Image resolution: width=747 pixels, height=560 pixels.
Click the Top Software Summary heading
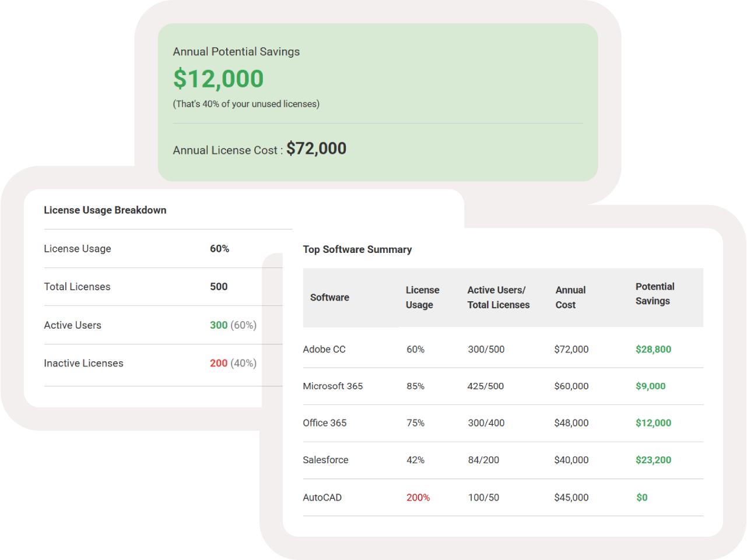point(357,249)
